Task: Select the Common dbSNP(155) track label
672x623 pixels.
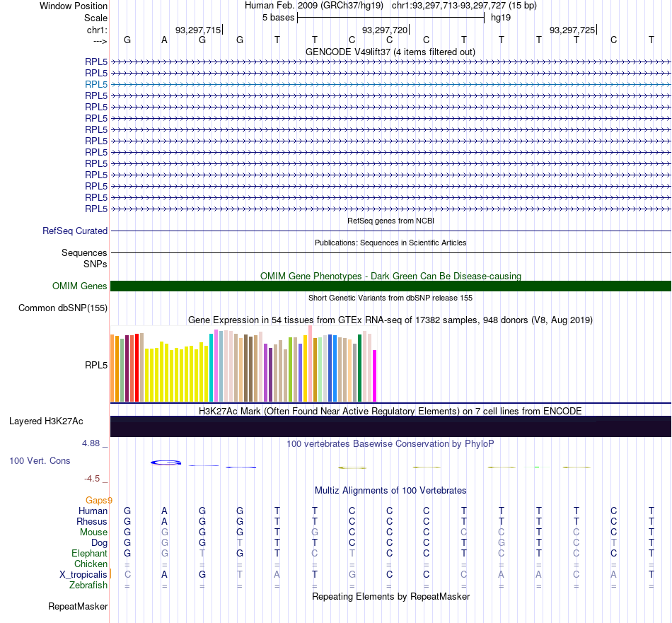Action: pos(63,308)
